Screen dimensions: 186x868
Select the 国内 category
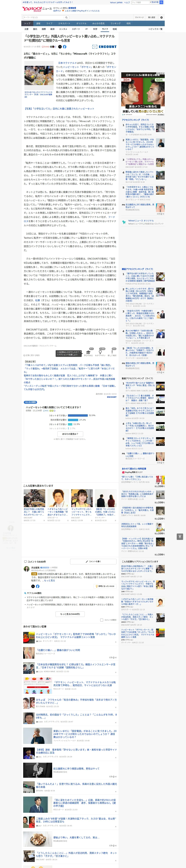35,29
